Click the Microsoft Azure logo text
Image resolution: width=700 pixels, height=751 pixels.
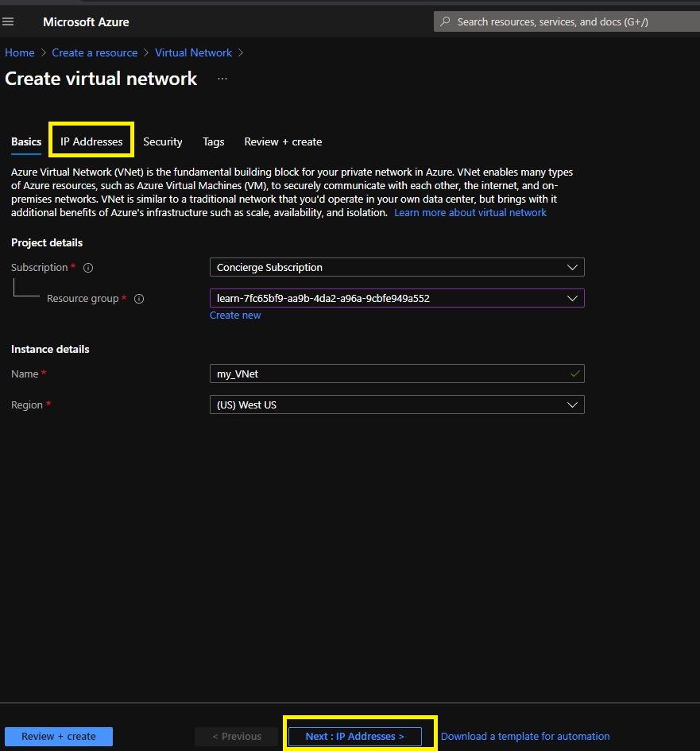coord(86,22)
